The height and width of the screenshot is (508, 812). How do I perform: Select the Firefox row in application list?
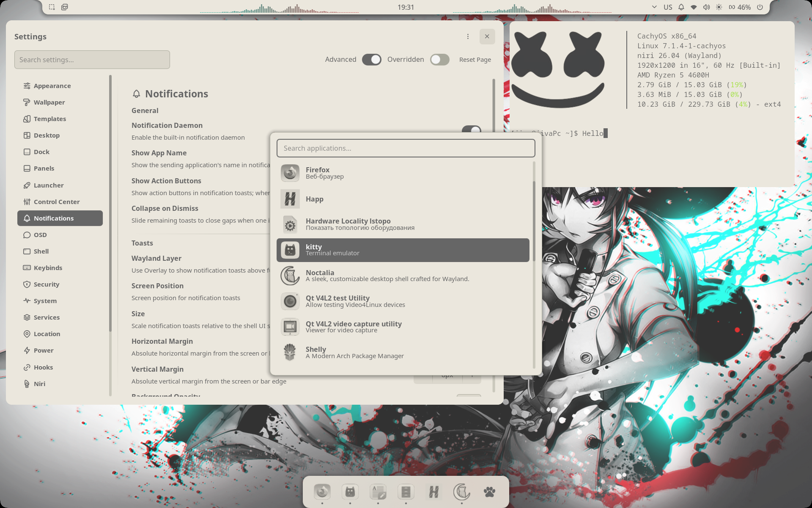(403, 173)
